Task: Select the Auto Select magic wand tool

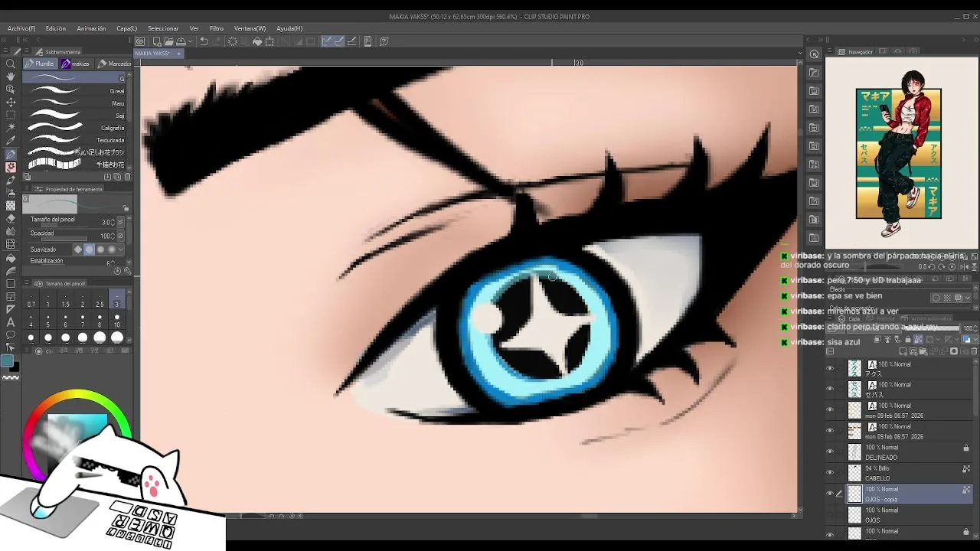Action: tap(11, 128)
